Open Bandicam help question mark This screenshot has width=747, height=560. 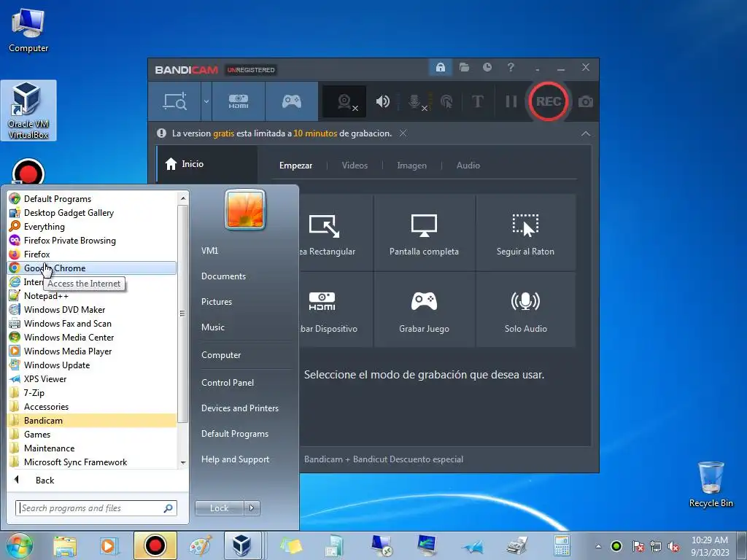coord(511,68)
